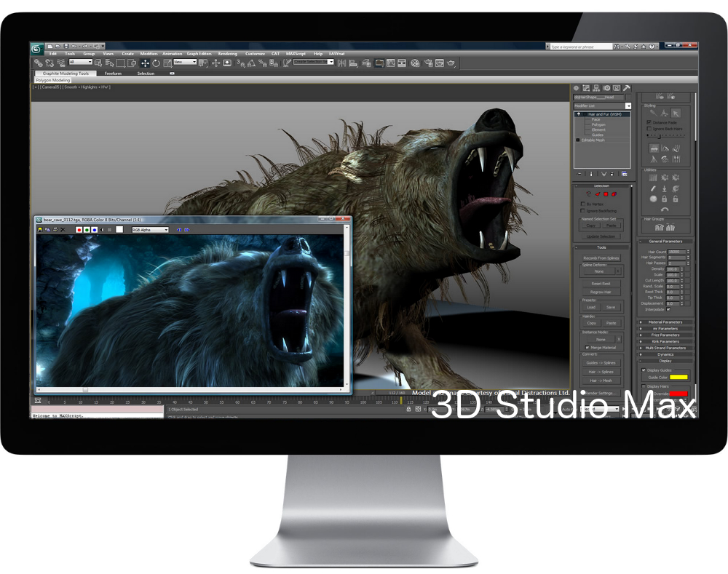
Task: Select the Rotate tool in main toolbar
Action: pos(157,63)
